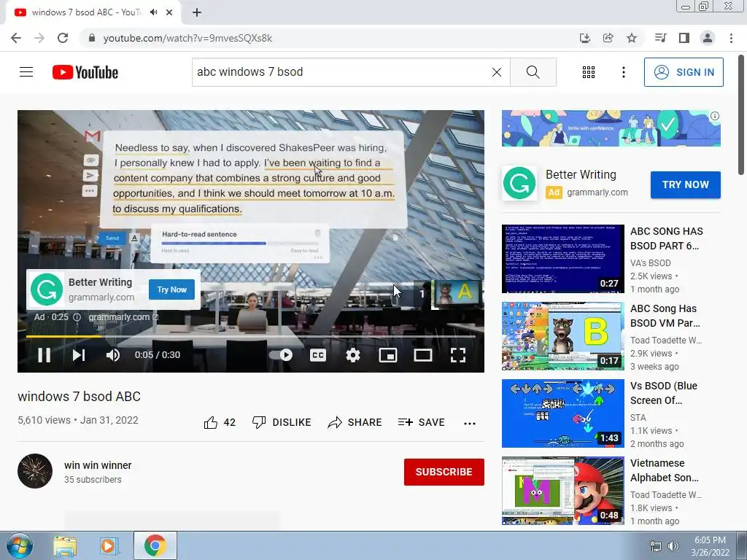Open the YouTube hamburger guide menu
The width and height of the screenshot is (747, 560).
(x=26, y=72)
